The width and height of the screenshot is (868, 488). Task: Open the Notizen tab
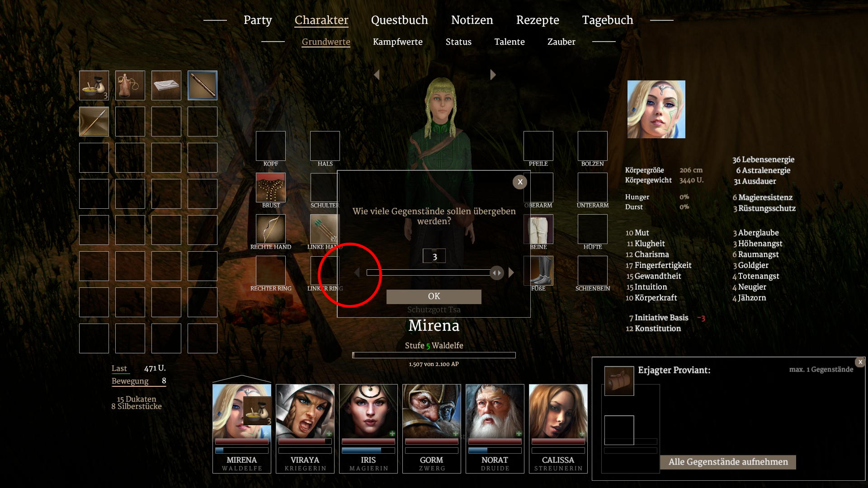(x=472, y=20)
